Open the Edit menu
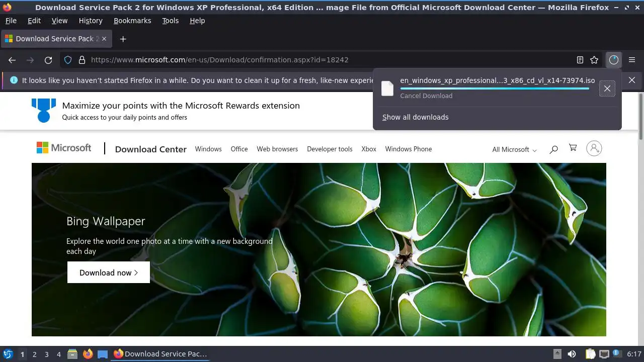 tap(34, 21)
